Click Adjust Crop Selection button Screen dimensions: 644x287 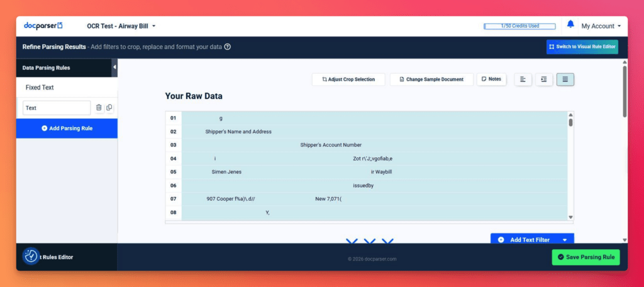tap(348, 79)
